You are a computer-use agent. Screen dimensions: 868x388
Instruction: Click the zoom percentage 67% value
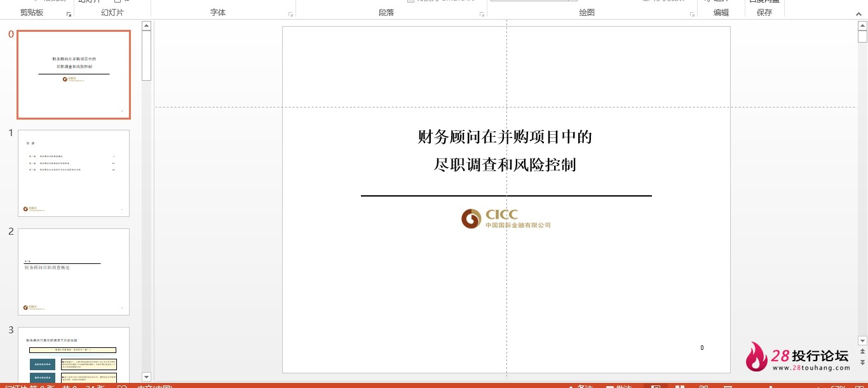coord(838,386)
